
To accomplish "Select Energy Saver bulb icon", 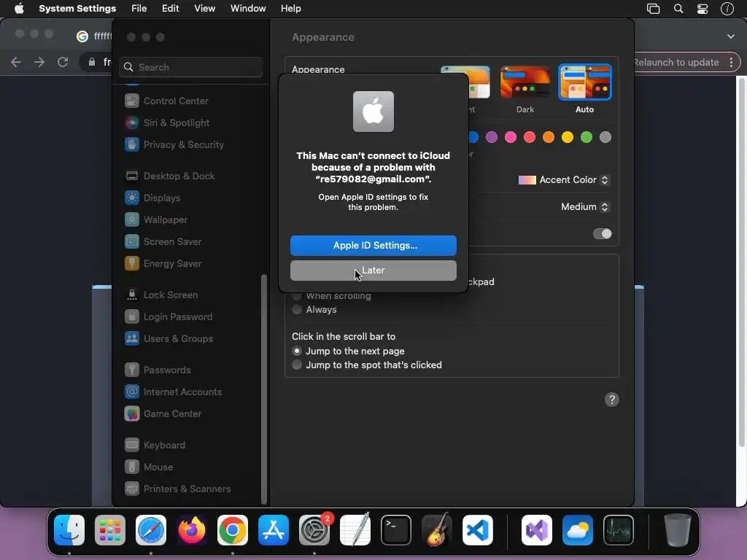I will pos(132,264).
